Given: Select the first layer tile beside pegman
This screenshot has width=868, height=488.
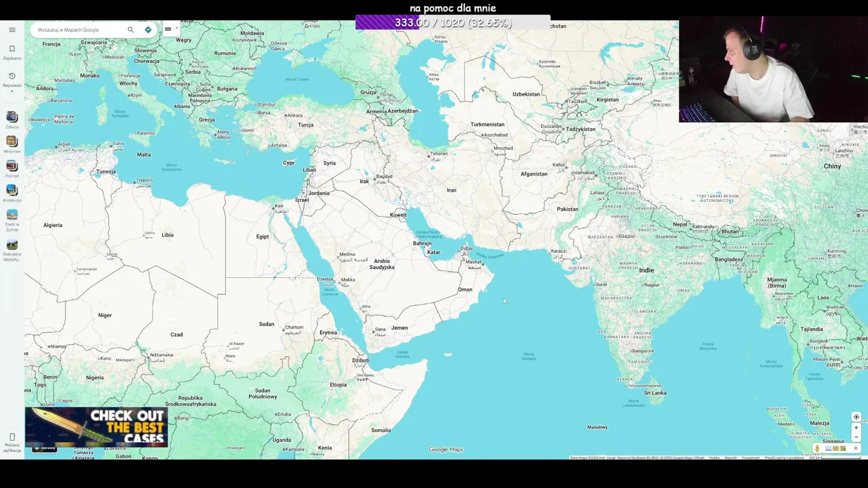Looking at the screenshot, I should pyautogui.click(x=829, y=448).
